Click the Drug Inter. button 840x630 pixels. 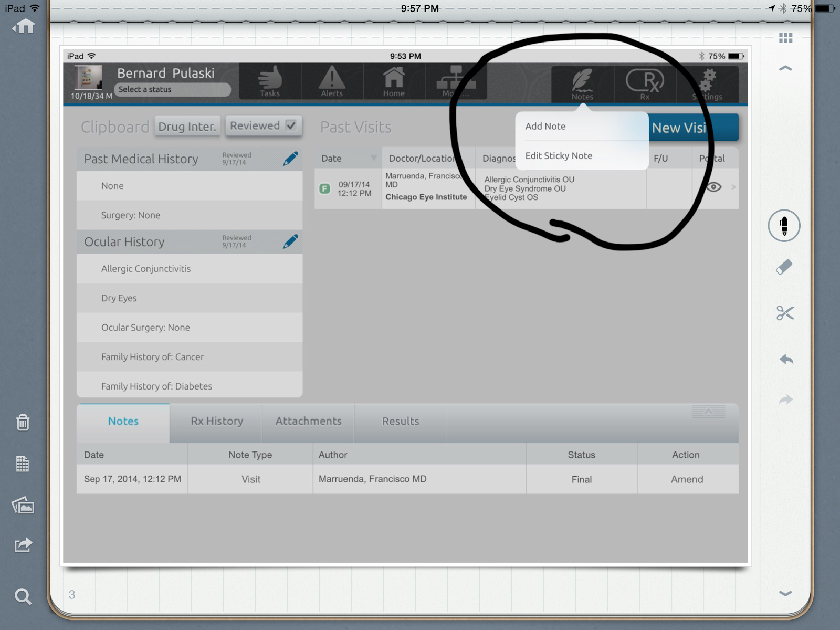(x=187, y=127)
